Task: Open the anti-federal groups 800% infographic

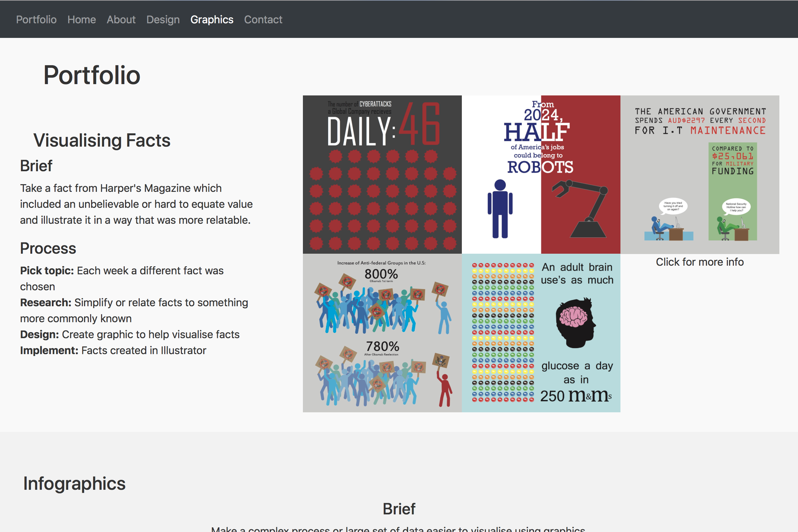Action: click(382, 332)
